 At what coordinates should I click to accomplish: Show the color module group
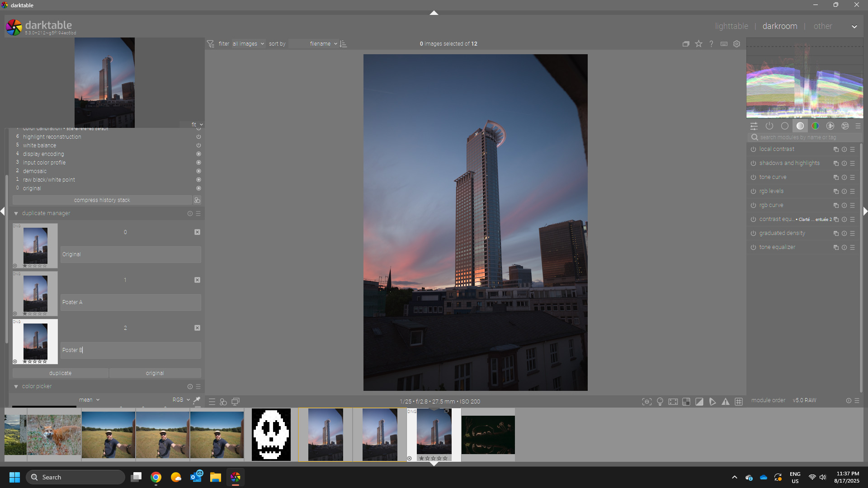click(815, 126)
